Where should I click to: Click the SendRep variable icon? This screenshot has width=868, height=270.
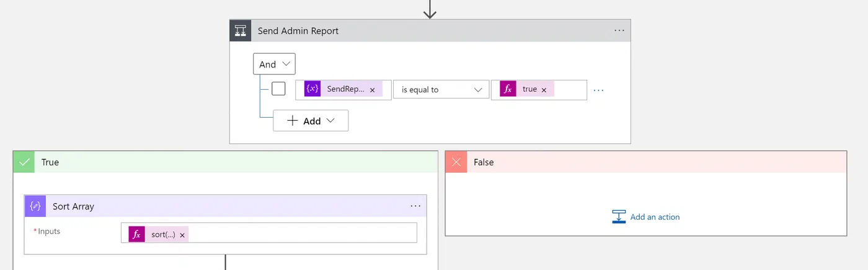point(312,89)
